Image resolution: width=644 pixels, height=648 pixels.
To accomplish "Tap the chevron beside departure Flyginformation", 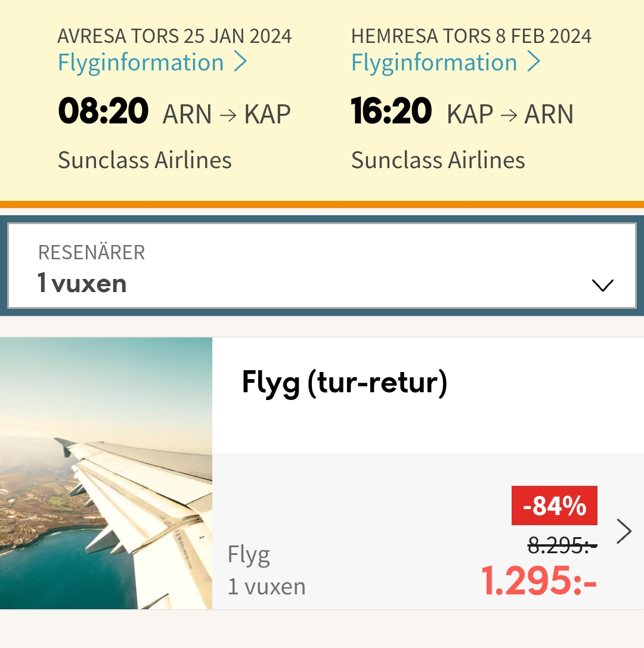I will [x=240, y=62].
